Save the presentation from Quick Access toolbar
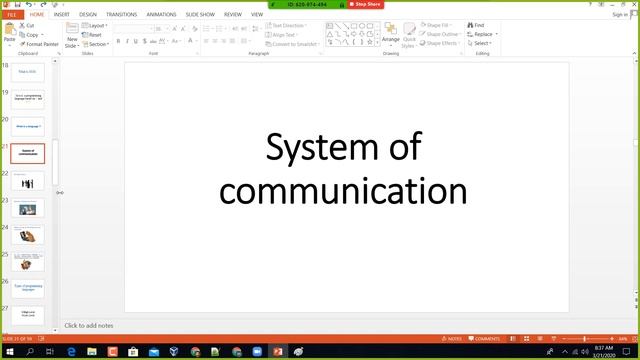 tap(18, 4)
